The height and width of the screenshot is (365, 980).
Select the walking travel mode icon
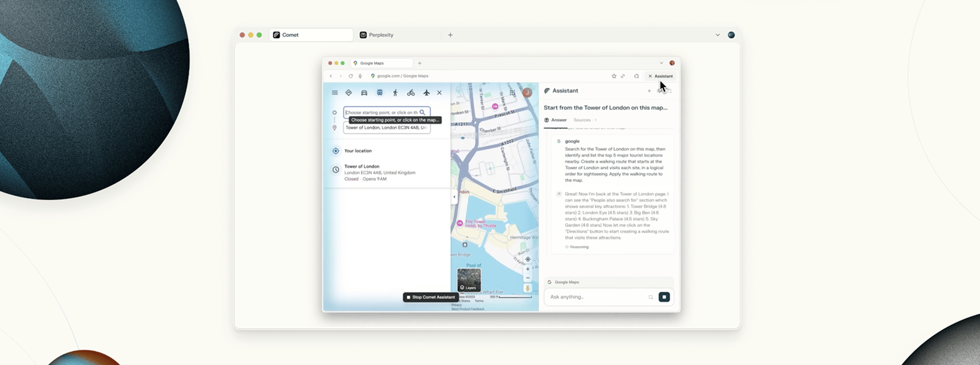[395, 93]
